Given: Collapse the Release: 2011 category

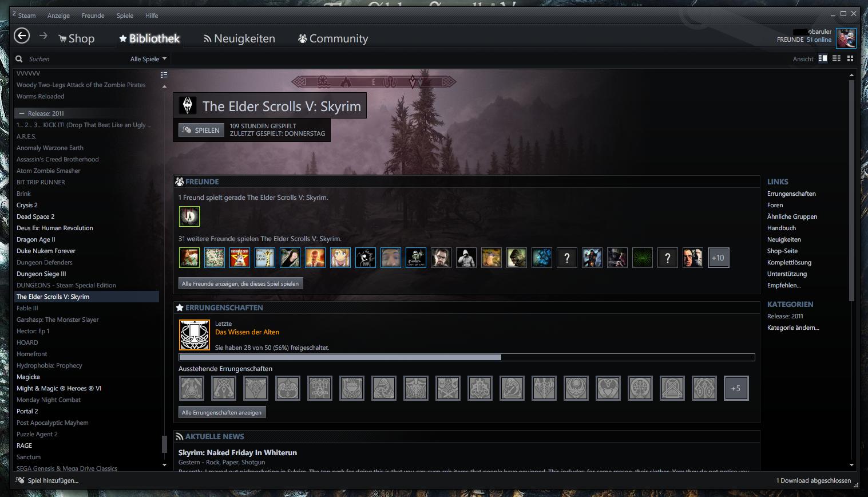Looking at the screenshot, I should pos(22,113).
